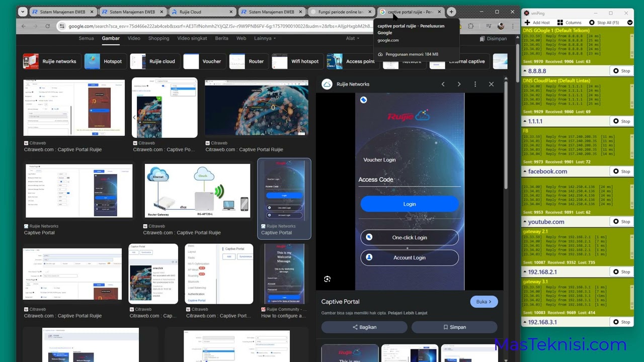Open the Disimpan saved items
The image size is (644, 362).
click(493, 39)
